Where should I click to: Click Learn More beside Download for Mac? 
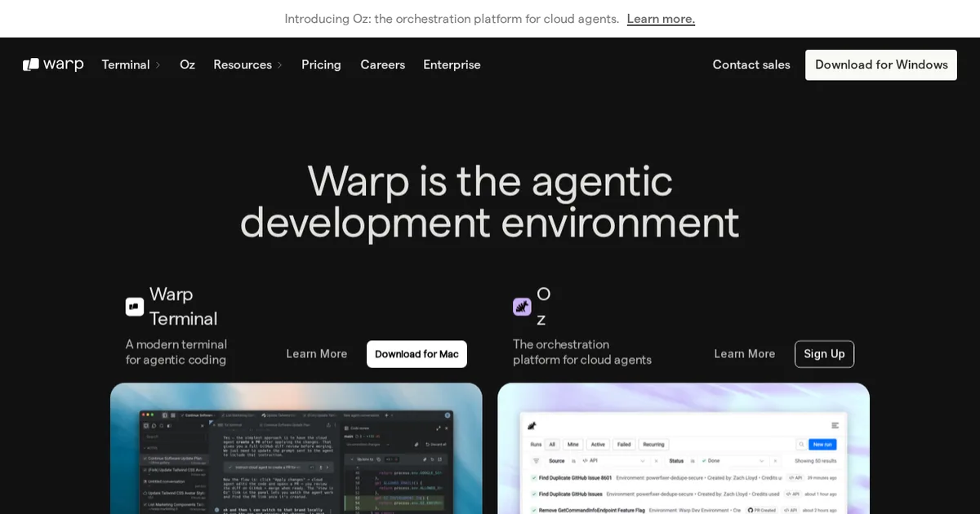tap(317, 354)
